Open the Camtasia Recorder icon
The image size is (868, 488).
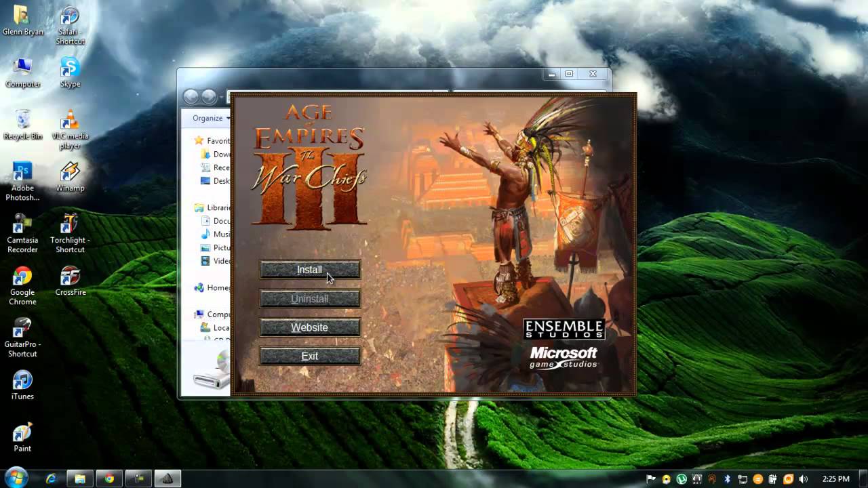tap(22, 234)
